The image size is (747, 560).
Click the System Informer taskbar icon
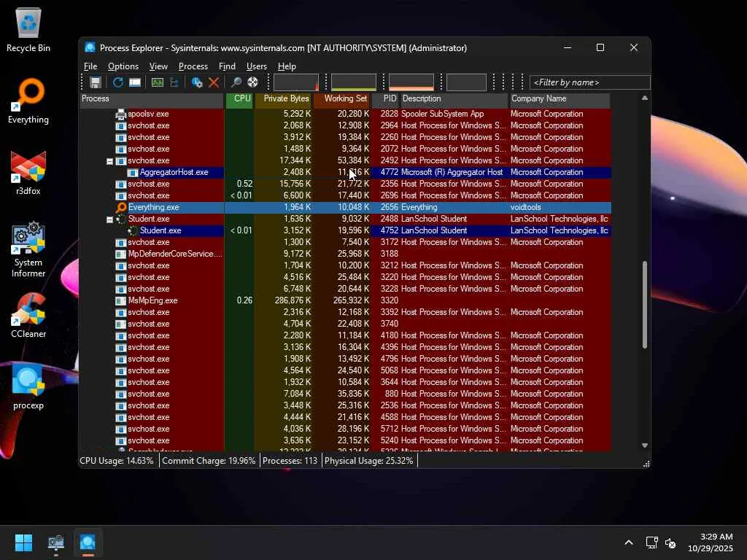click(x=55, y=542)
